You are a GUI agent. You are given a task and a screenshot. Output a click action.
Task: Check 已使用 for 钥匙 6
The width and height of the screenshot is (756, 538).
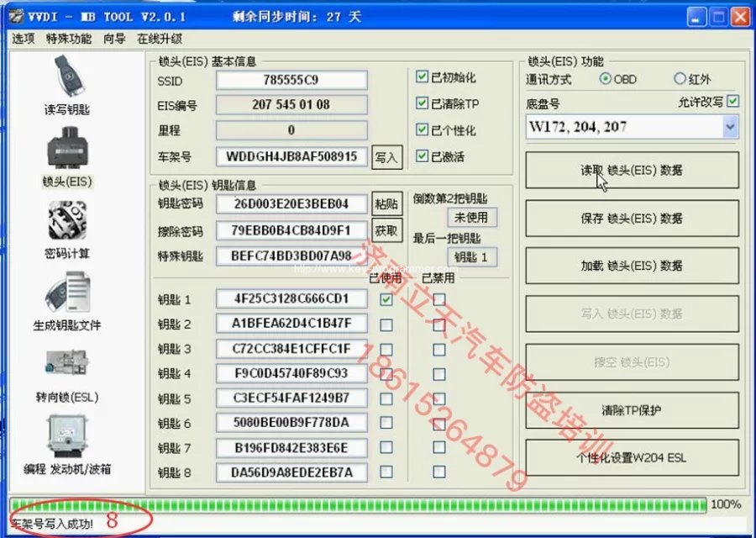click(x=386, y=423)
